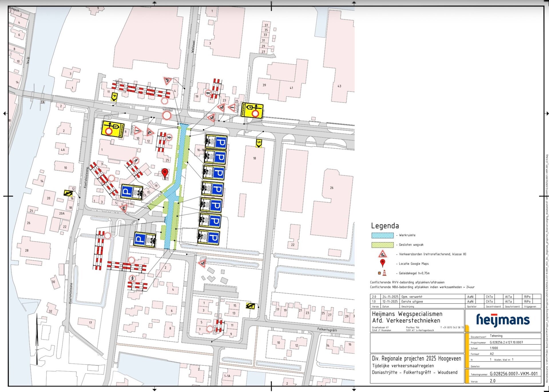Screen dimensions: 549x392
Task: Click the blue Werkruimte swatch in the legend
Action: tap(382, 235)
